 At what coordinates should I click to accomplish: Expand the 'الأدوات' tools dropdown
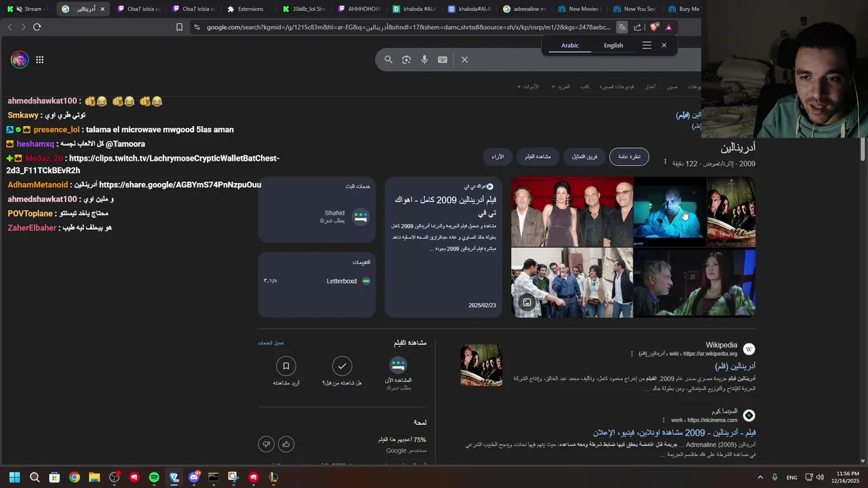[528, 87]
